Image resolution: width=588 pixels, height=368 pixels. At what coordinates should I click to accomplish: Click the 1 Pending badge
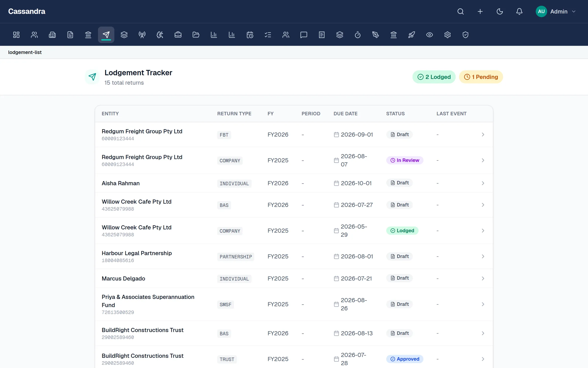(x=481, y=77)
